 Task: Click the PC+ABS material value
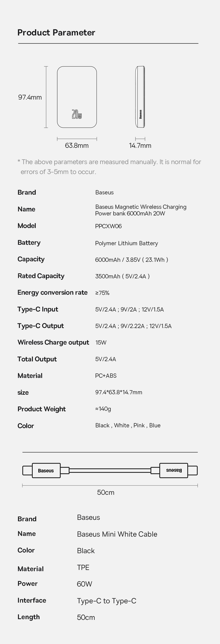pyautogui.click(x=106, y=376)
